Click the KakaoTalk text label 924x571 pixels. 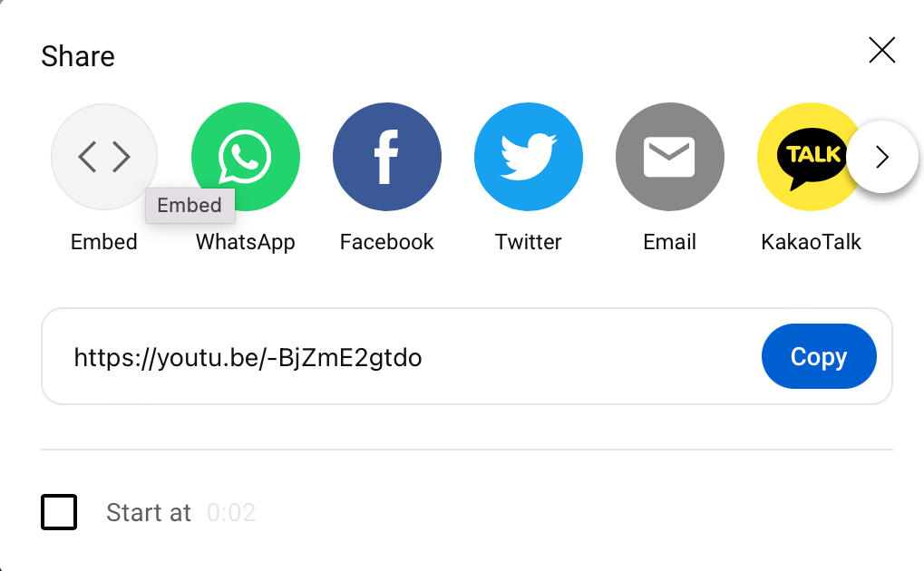point(812,242)
